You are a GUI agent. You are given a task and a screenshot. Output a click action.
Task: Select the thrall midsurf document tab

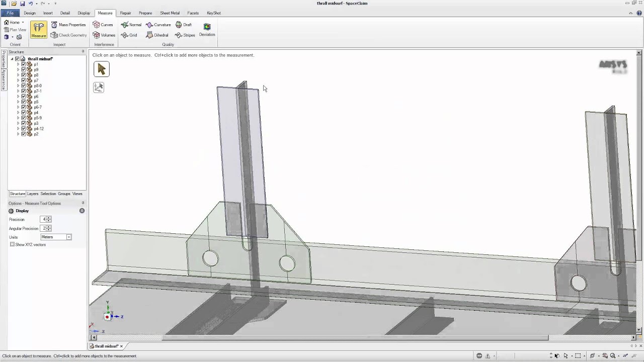click(106, 346)
